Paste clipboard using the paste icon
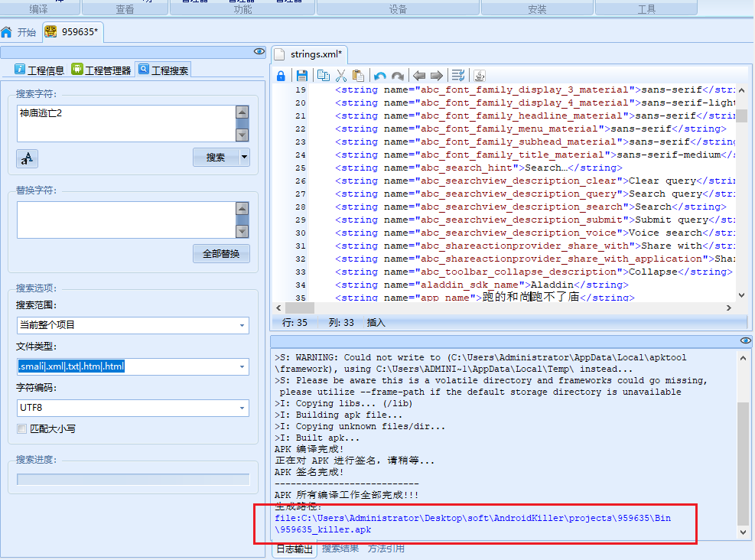 tap(358, 76)
